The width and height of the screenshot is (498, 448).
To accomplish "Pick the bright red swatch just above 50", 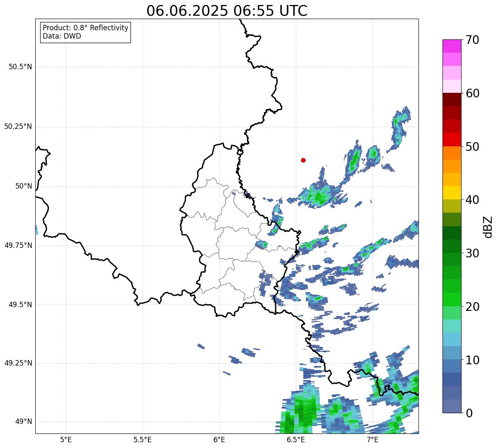I will coord(452,140).
